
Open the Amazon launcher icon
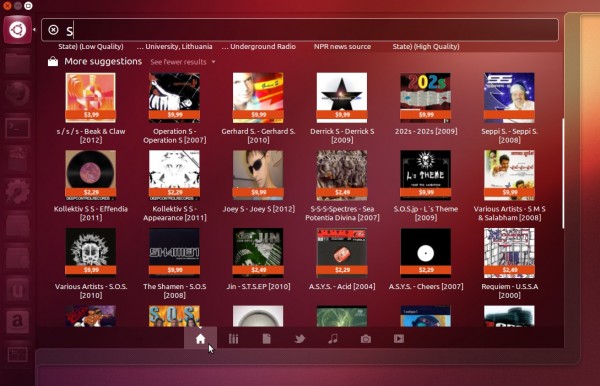tap(17, 321)
